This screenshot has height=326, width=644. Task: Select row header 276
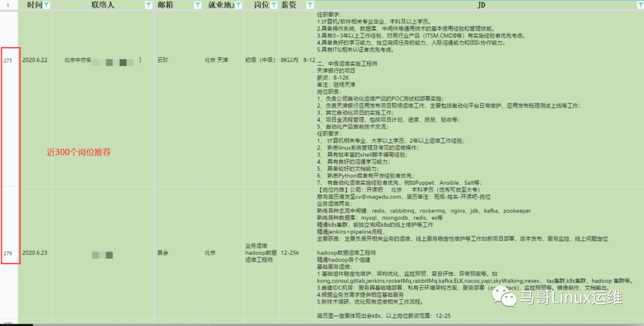pyautogui.click(x=8, y=253)
